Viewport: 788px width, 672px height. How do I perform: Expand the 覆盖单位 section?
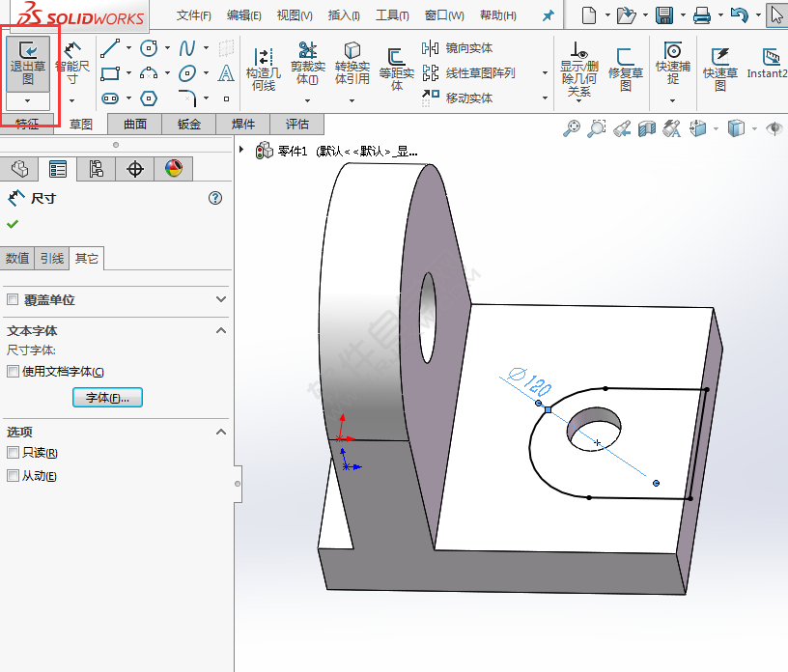[221, 300]
